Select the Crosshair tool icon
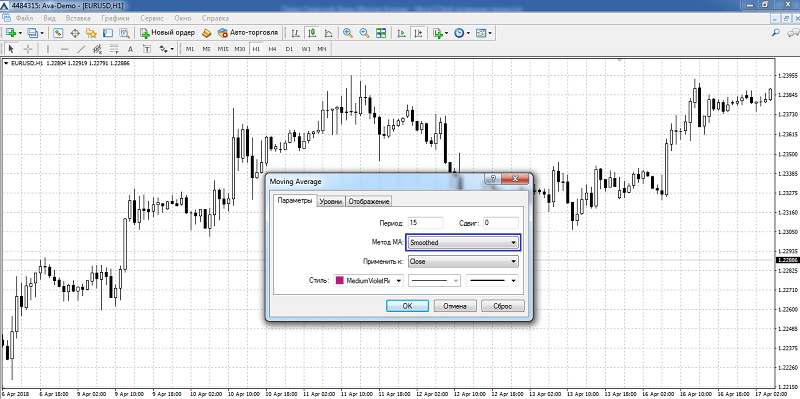Image resolution: width=800 pixels, height=399 pixels. [28, 49]
